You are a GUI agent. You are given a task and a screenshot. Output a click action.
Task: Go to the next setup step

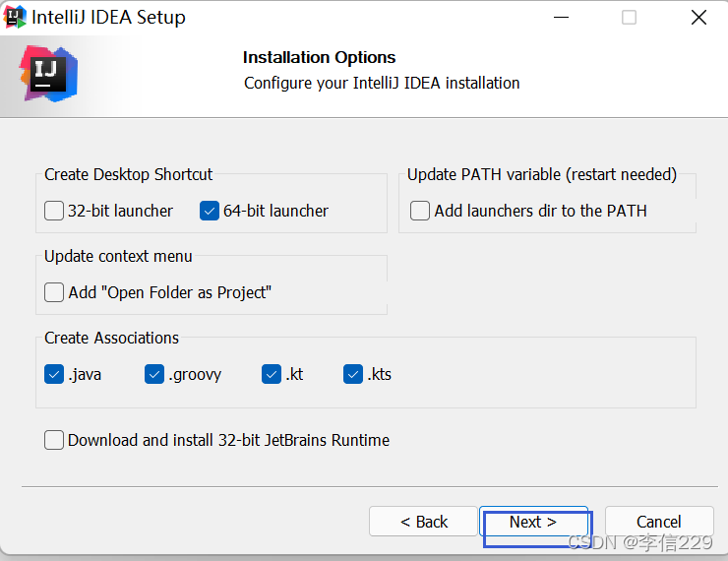pyautogui.click(x=533, y=522)
